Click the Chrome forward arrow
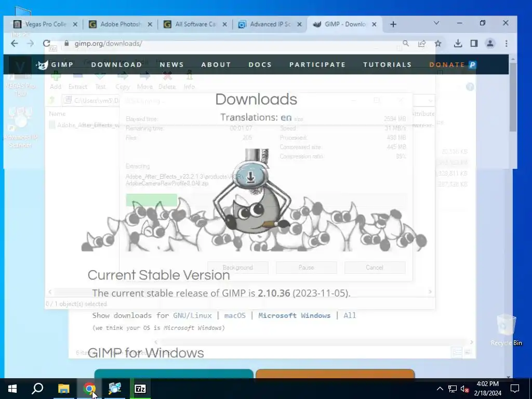This screenshot has height=399, width=532. point(31,44)
